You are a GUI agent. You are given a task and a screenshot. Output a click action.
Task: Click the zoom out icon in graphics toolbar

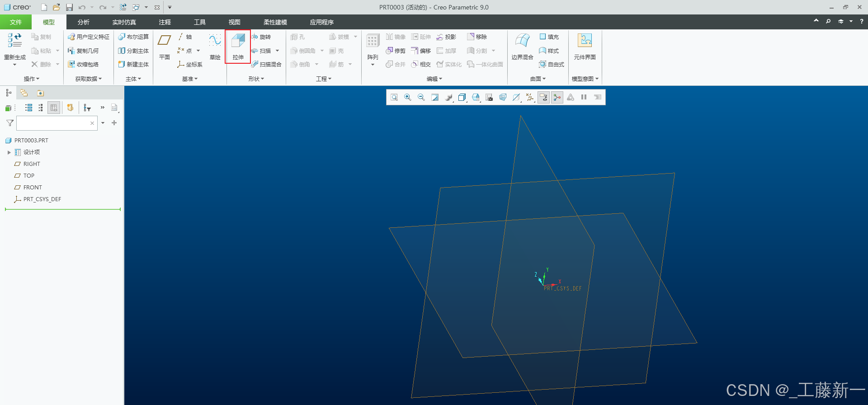pyautogui.click(x=421, y=97)
